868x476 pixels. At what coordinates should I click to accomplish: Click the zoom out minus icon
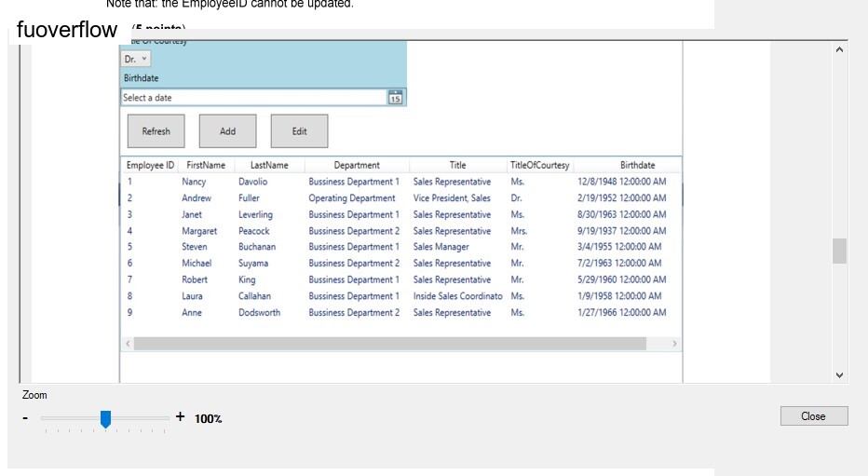pos(25,418)
